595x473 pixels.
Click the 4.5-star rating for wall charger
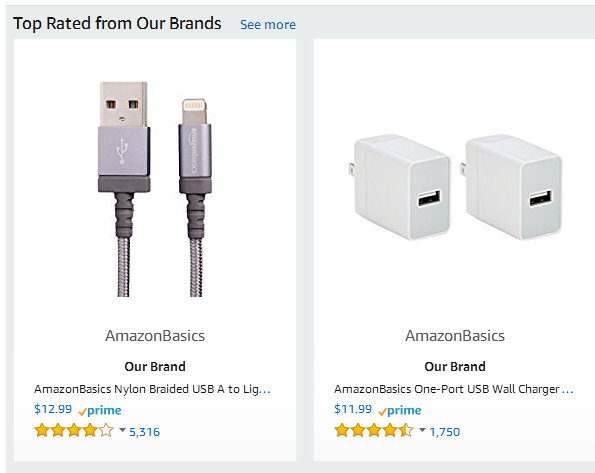click(x=374, y=431)
